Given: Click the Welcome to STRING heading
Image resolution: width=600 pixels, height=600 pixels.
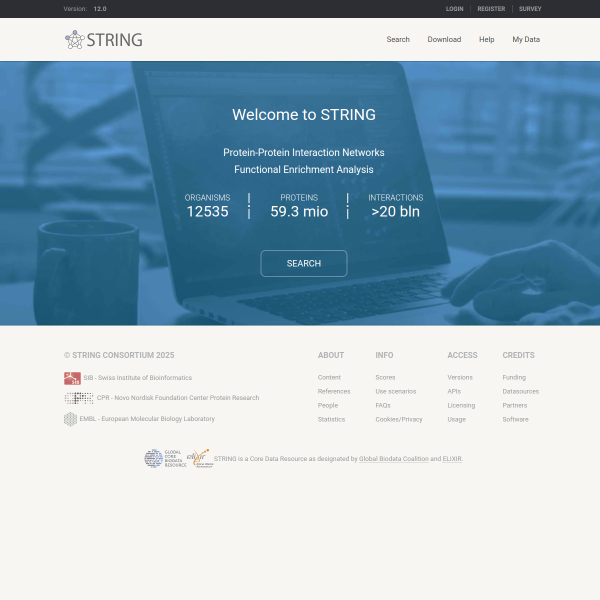Looking at the screenshot, I should (x=304, y=115).
